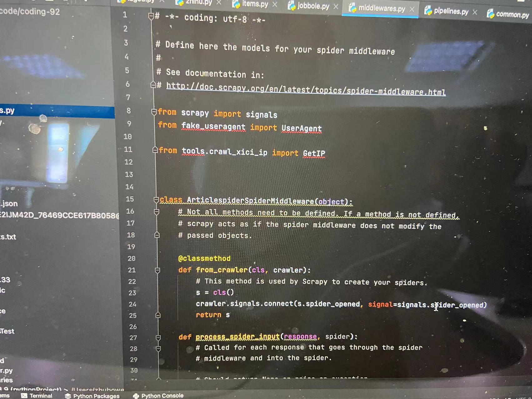Toggle the fold marker at line 11
Screen dimensions: 532x399
[155, 150]
